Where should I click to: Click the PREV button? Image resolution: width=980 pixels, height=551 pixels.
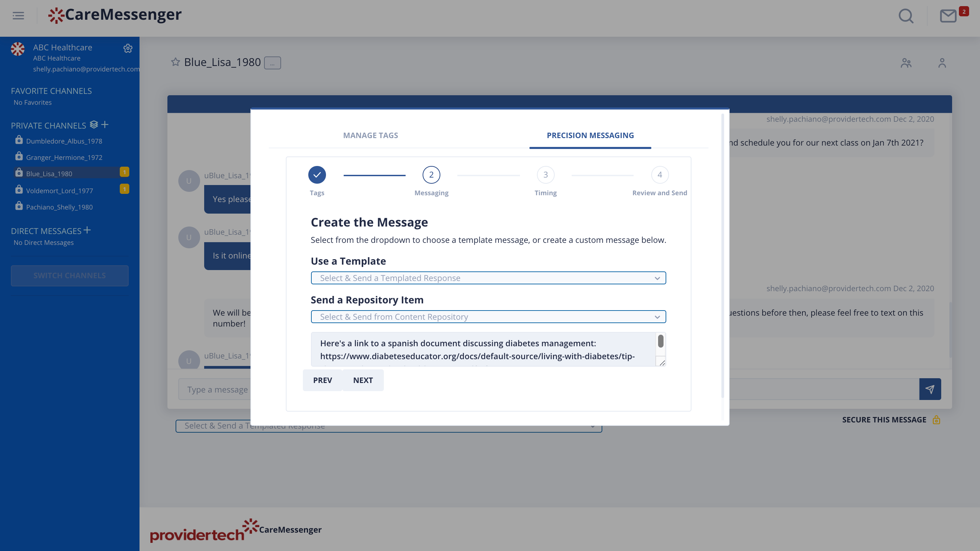(322, 380)
